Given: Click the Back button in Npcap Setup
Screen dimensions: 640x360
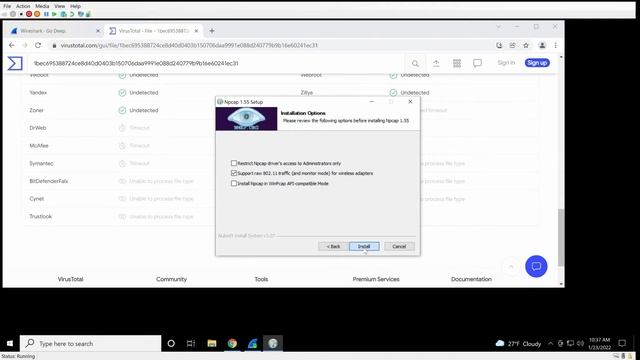Looking at the screenshot, I should coord(333,246).
